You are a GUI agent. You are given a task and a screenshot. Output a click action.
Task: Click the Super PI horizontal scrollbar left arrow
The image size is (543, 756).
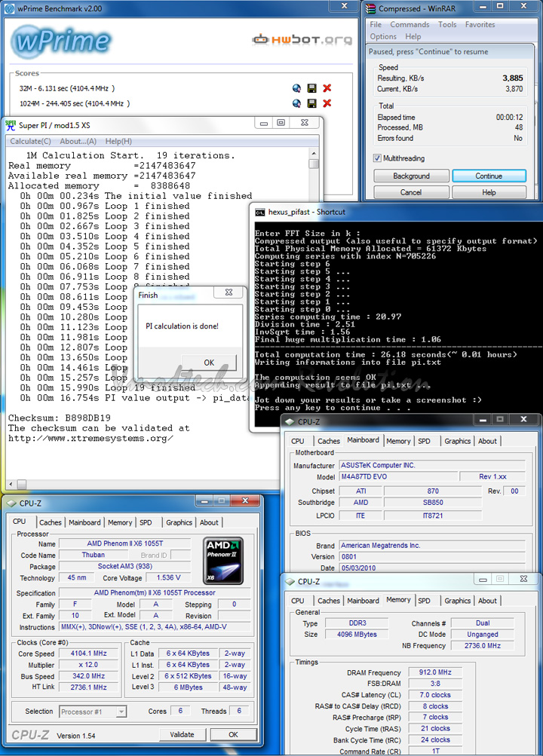tap(11, 484)
